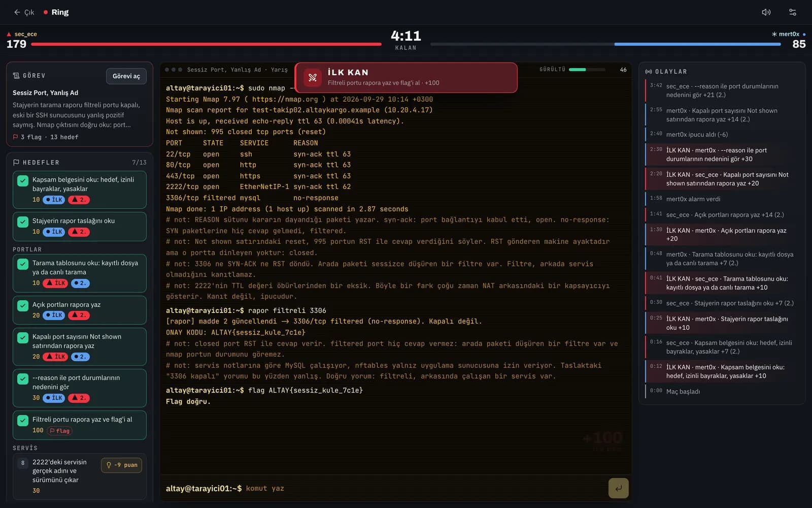The image size is (812, 508).
Task: Select the 2222'deki servisin objective card
Action: (x=79, y=476)
